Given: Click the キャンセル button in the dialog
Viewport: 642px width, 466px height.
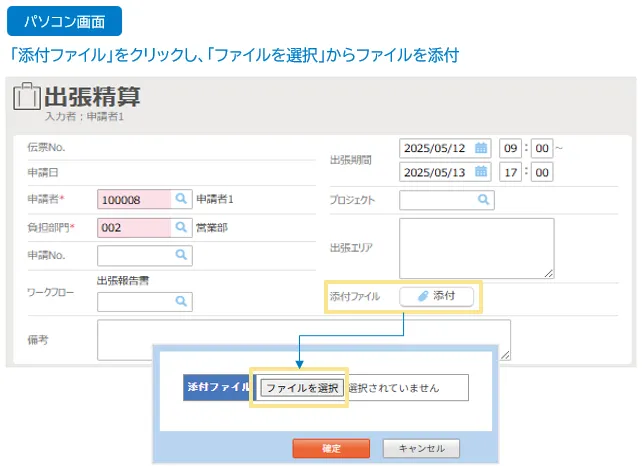Looking at the screenshot, I should tap(421, 449).
